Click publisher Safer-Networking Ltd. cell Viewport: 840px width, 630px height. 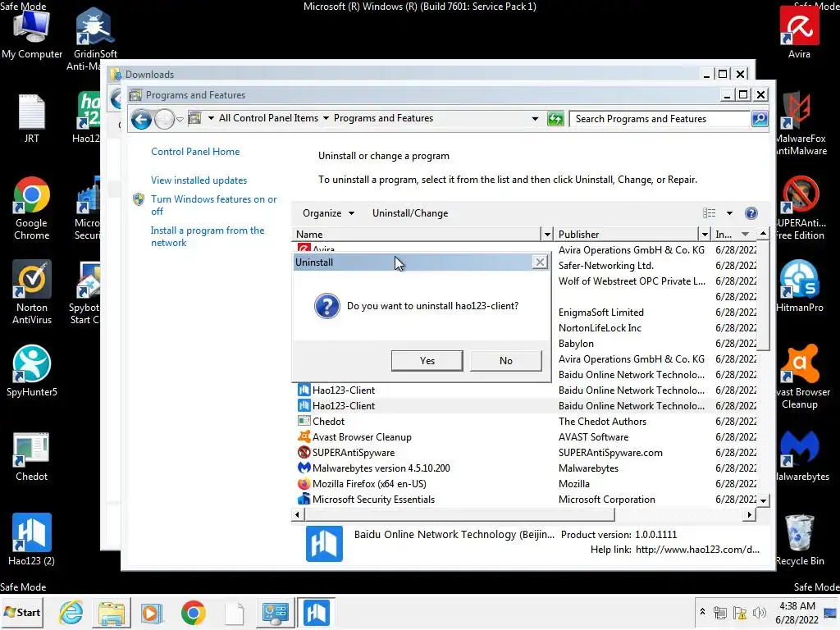(x=606, y=266)
